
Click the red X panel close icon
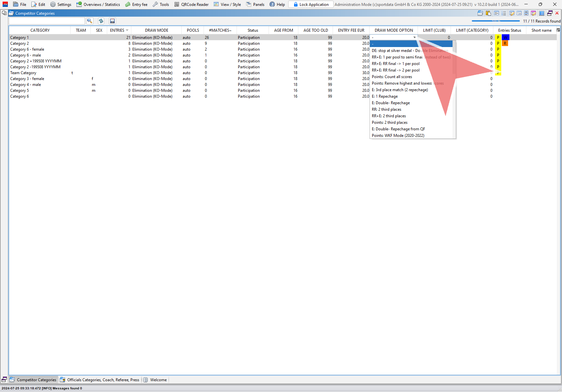557,13
